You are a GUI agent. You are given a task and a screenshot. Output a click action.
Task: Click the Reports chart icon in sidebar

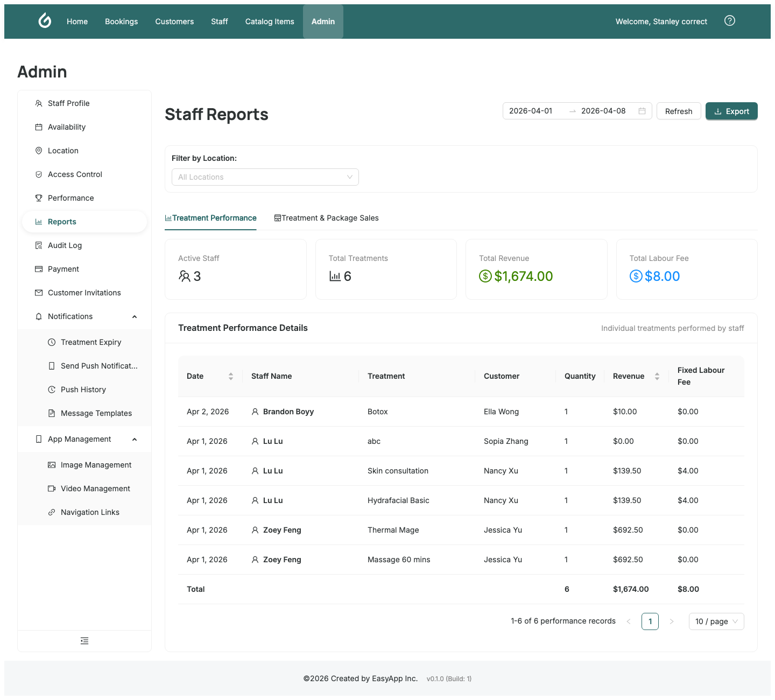[39, 222]
